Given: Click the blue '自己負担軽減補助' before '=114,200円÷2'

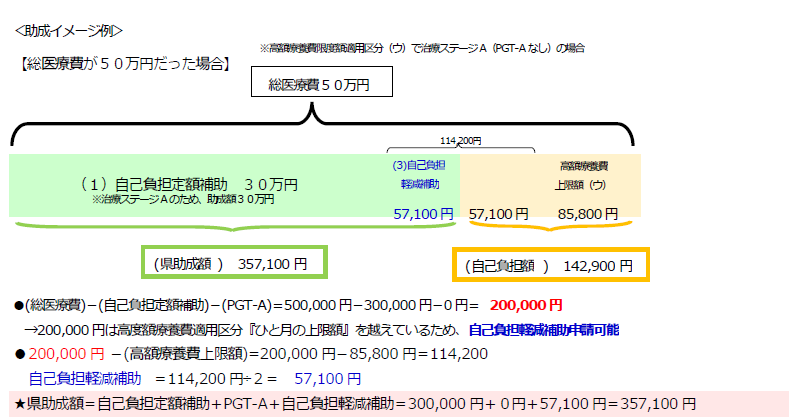Looking at the screenshot, I should pos(85,379).
